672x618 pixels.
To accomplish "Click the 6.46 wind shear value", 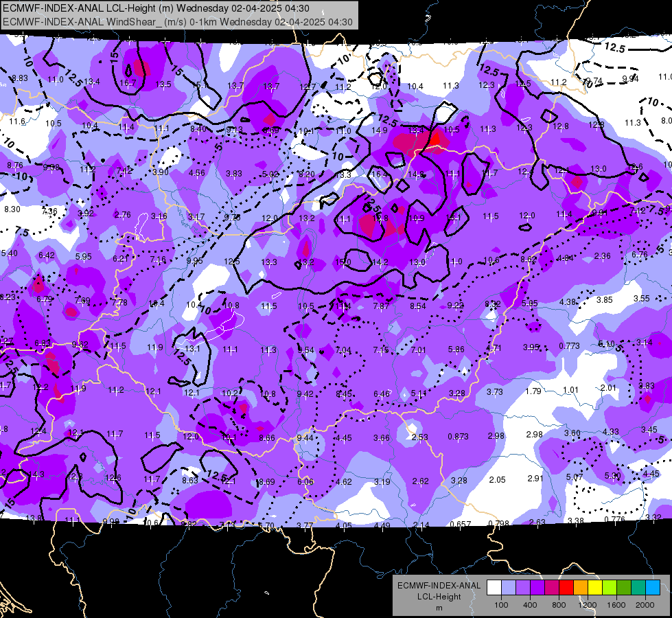I will pyautogui.click(x=382, y=393).
